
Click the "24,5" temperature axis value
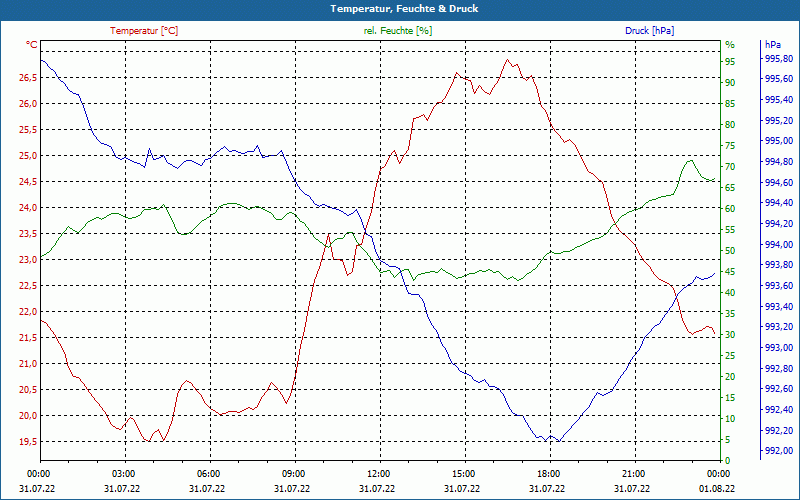coord(28,182)
